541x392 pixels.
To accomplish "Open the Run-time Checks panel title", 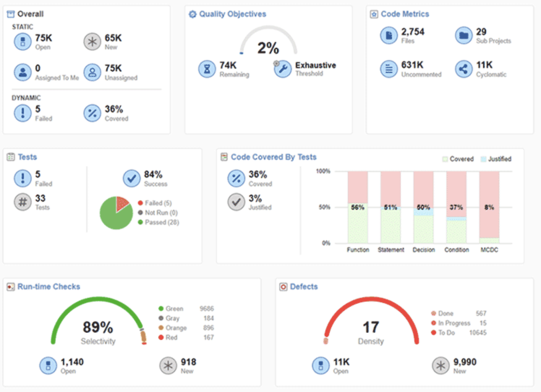I will (x=48, y=287).
